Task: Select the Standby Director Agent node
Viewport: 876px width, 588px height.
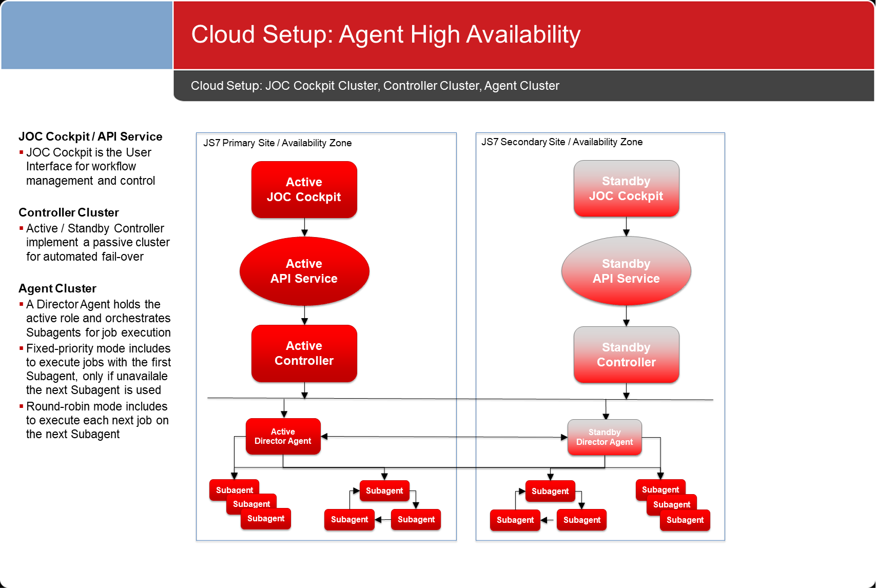Action: (604, 437)
